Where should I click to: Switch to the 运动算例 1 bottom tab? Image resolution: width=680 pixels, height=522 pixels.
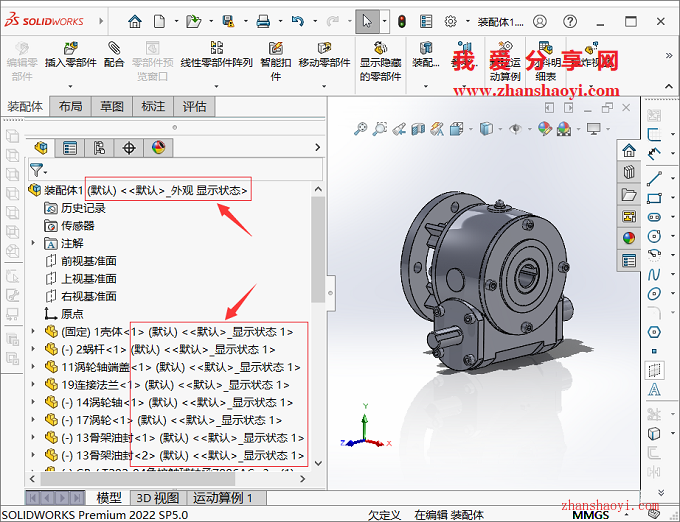[x=222, y=498]
